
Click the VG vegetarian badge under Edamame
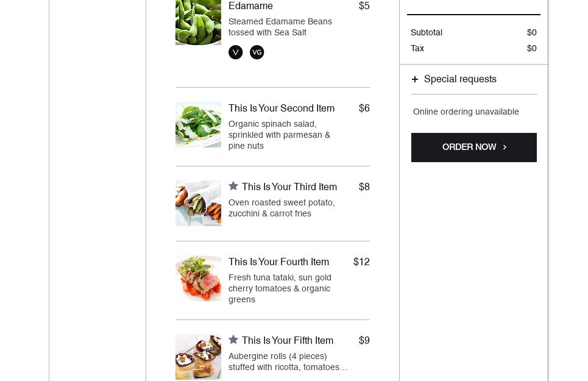(x=257, y=52)
